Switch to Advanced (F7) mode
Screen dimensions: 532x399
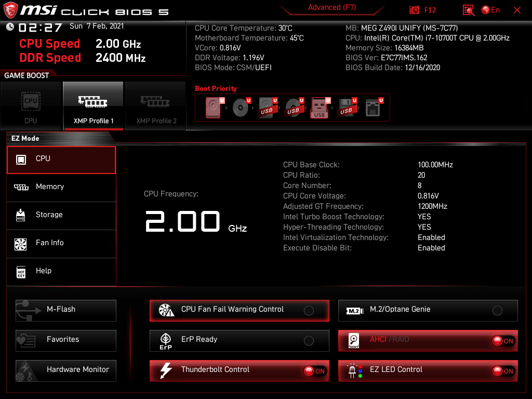331,8
